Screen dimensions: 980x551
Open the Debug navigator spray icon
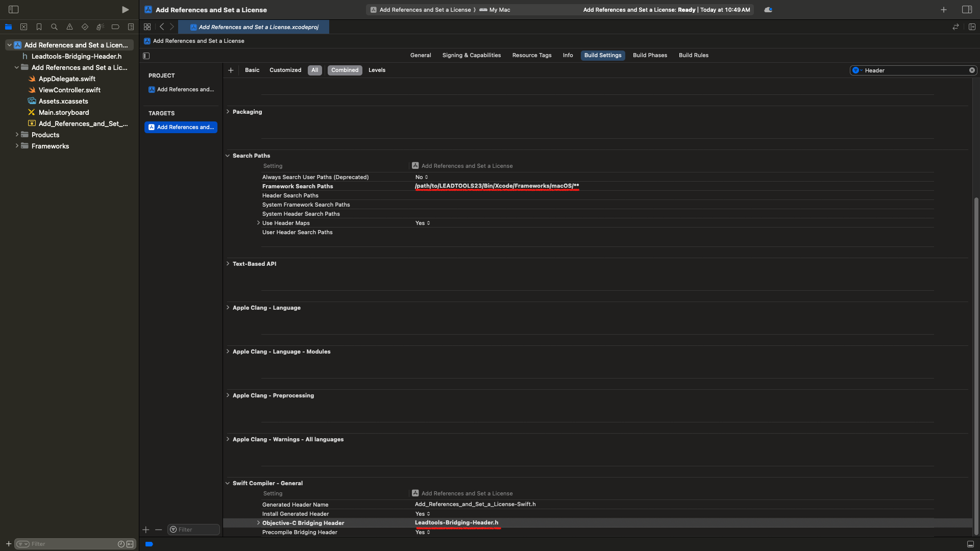click(100, 27)
